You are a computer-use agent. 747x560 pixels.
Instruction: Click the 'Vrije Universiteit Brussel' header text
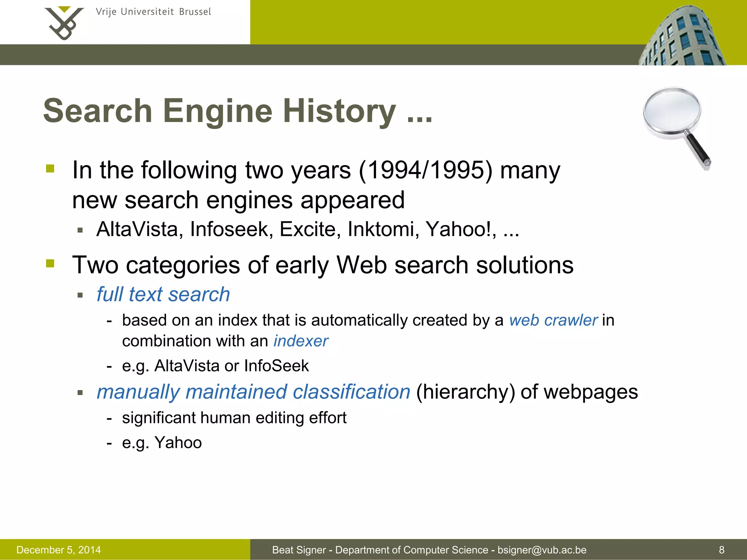(153, 12)
